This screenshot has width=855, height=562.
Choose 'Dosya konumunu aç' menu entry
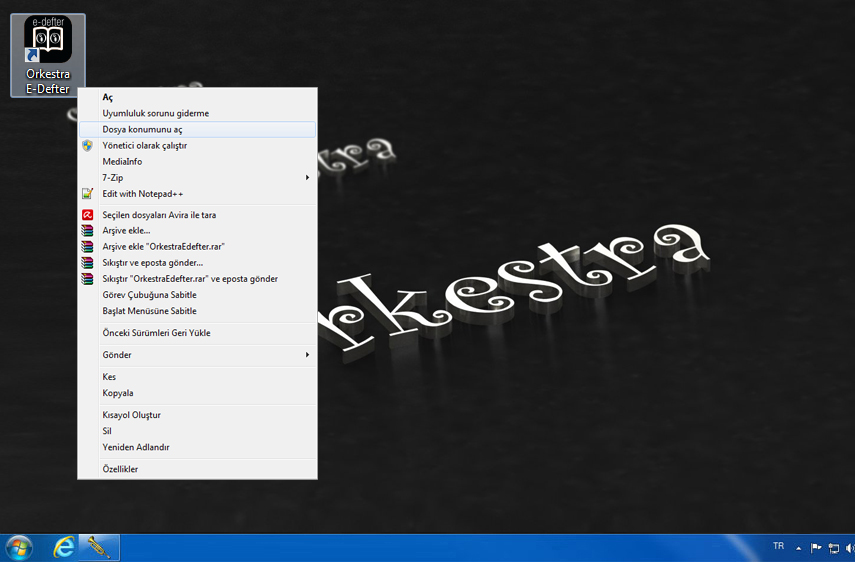pos(142,130)
